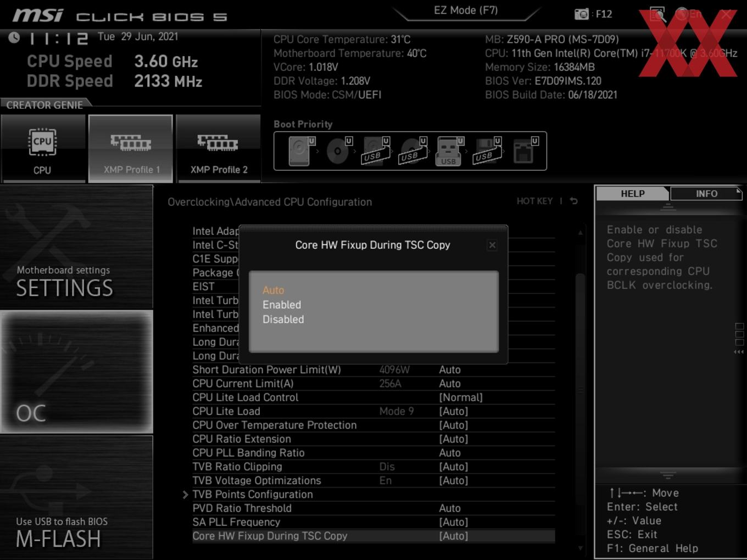Expand side panel via triple arrows icon
The image size is (747, 560).
tap(739, 352)
